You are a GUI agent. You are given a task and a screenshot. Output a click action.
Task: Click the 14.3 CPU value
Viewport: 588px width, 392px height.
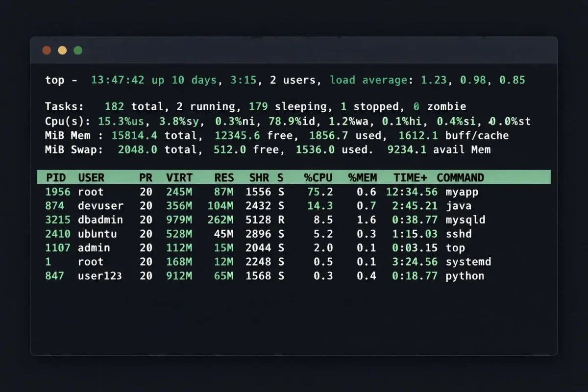point(320,206)
